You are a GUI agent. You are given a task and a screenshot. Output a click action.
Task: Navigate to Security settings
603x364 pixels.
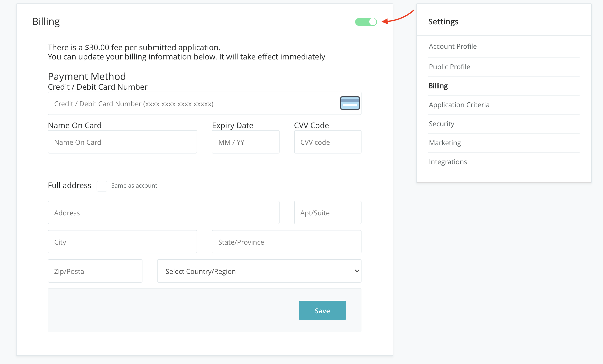pos(441,124)
